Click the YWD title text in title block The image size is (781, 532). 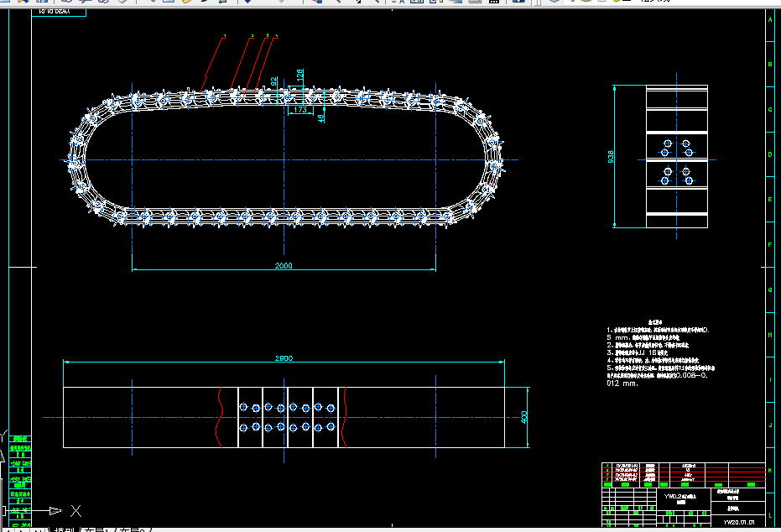coord(680,498)
